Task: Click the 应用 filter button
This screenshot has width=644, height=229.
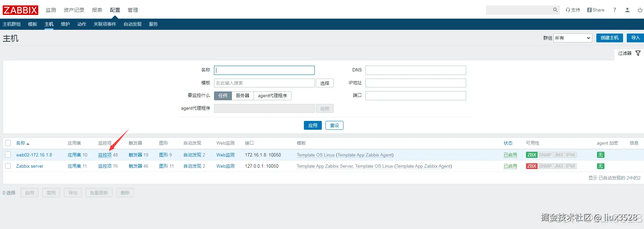Action: click(x=313, y=125)
